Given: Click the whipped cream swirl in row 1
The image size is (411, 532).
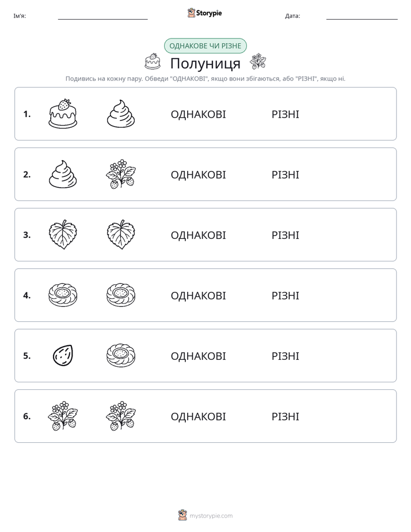Looking at the screenshot, I should 121,113.
